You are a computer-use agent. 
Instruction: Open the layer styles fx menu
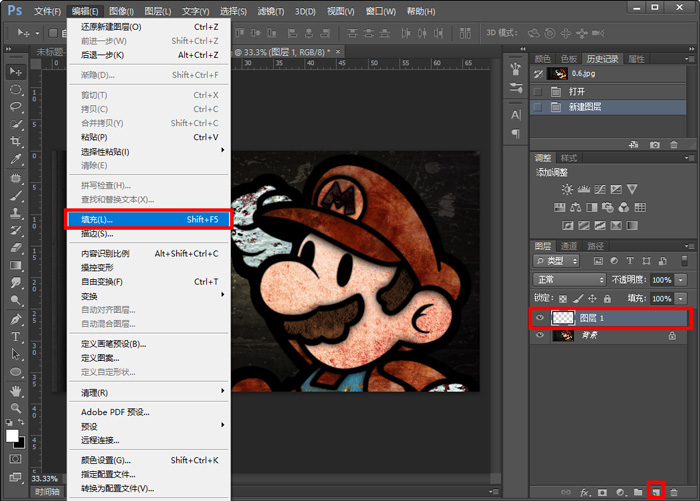pos(585,492)
